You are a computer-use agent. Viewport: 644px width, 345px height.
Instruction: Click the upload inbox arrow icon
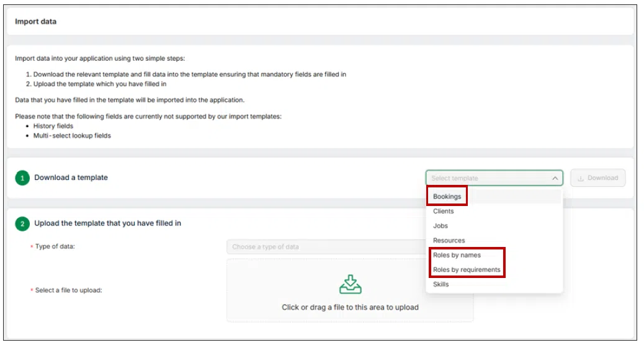tap(351, 284)
